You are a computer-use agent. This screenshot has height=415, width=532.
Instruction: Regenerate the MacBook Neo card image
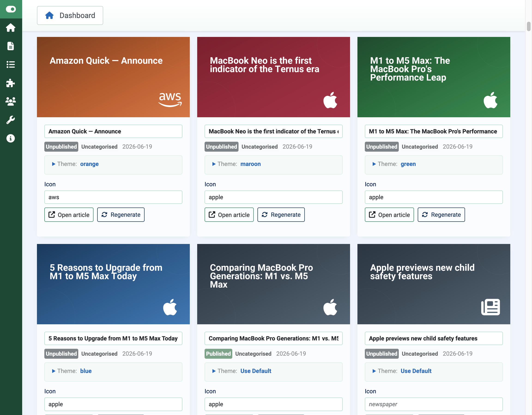click(281, 215)
